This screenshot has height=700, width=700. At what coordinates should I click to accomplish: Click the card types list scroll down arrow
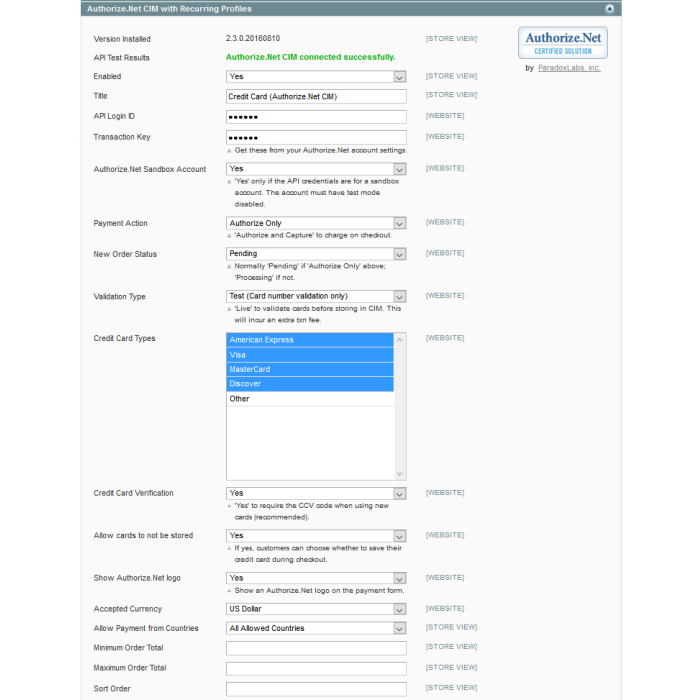[x=400, y=474]
